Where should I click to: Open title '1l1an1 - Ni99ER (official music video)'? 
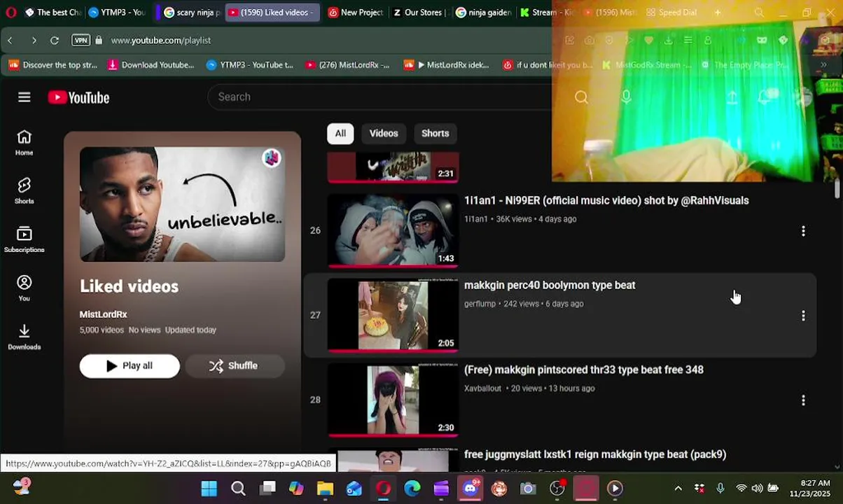(x=606, y=200)
